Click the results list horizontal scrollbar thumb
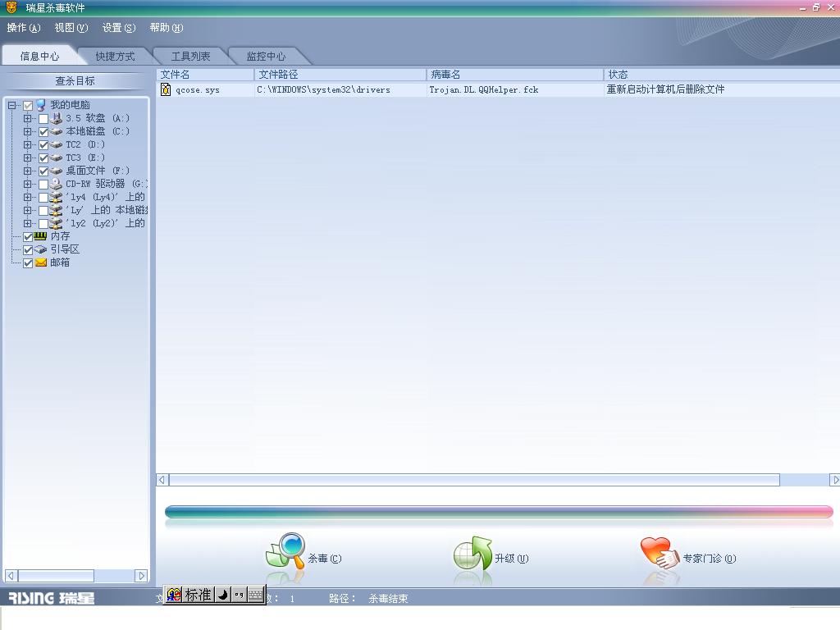Viewport: 840px width, 630px height. coord(474,480)
